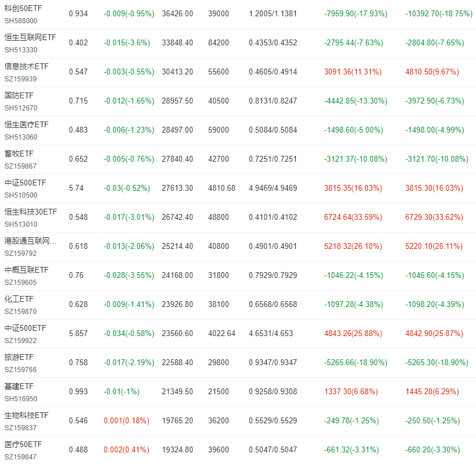Click gain 5220.10(26.11%)
This screenshot has width=476, height=464.
pos(434,247)
